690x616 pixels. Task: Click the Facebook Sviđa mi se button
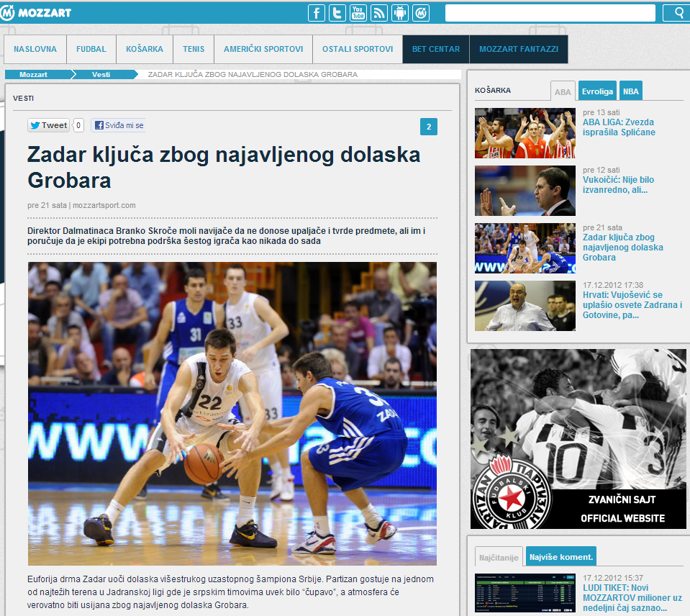tap(118, 125)
